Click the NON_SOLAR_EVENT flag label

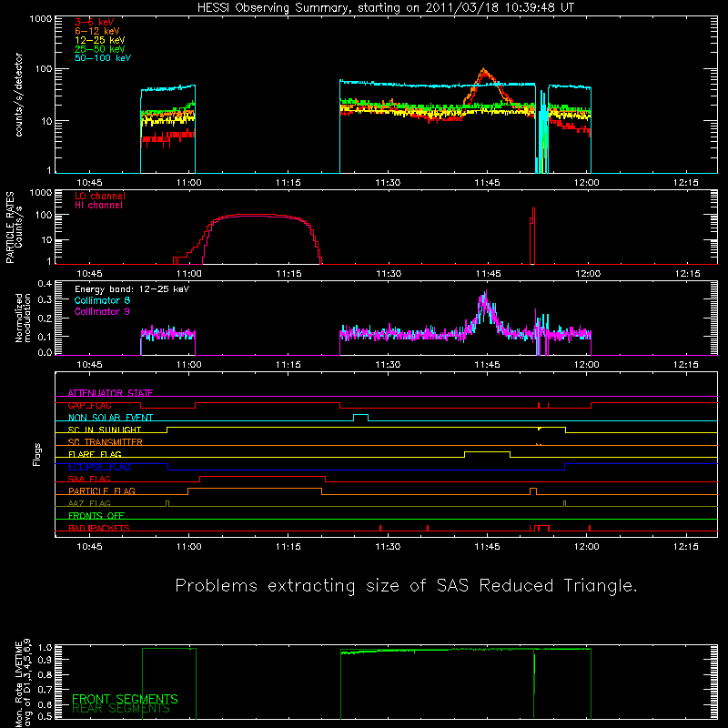(x=110, y=418)
